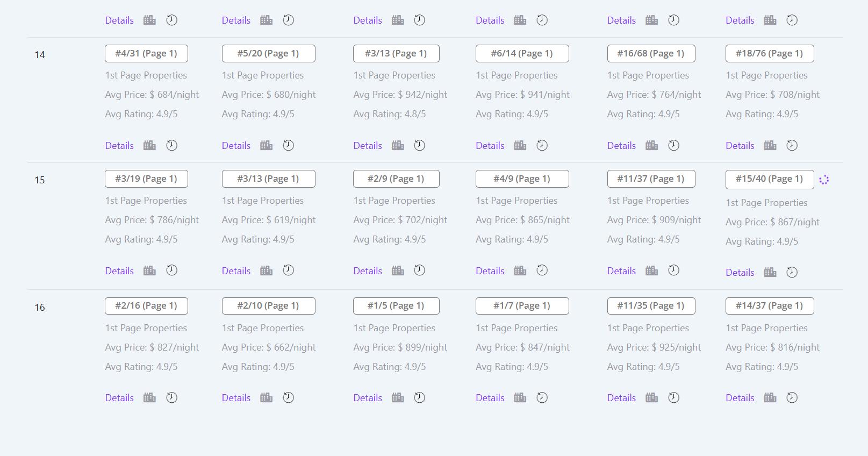Open the history clock icon for #16/68

(674, 145)
